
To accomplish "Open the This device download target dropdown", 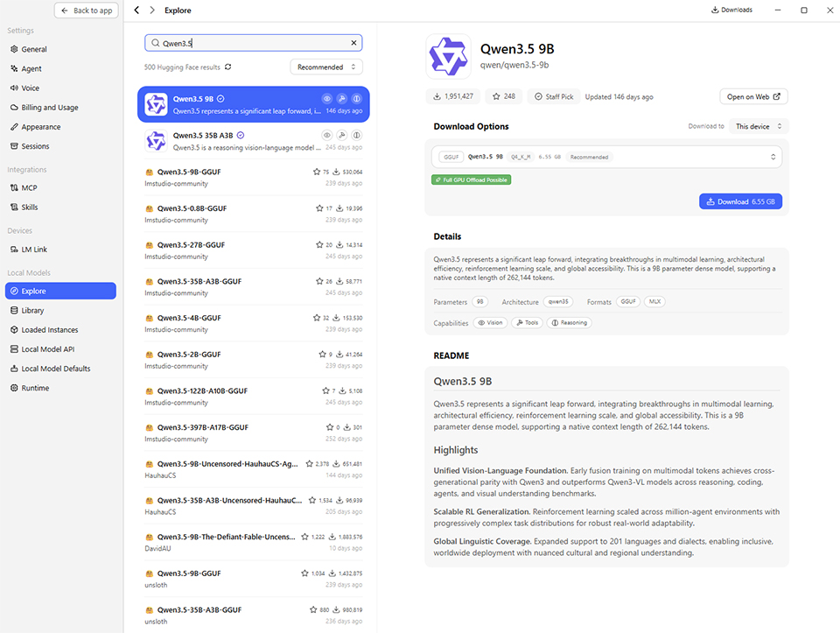I will click(759, 126).
